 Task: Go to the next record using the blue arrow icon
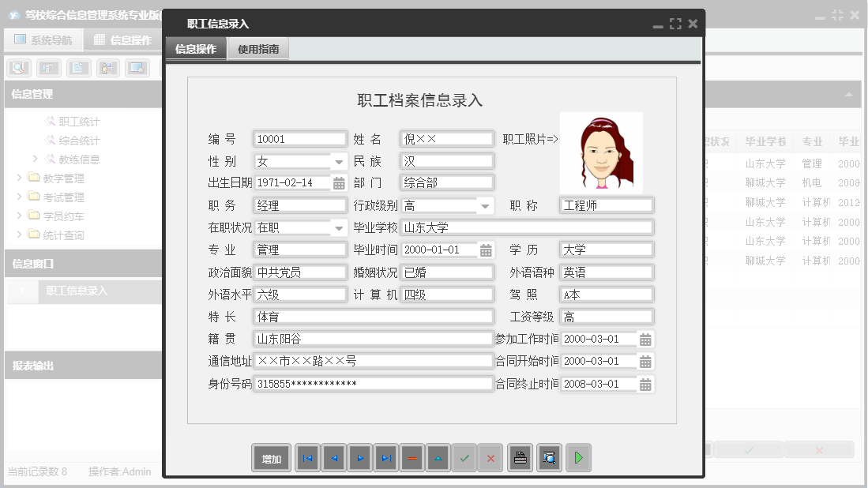(359, 457)
